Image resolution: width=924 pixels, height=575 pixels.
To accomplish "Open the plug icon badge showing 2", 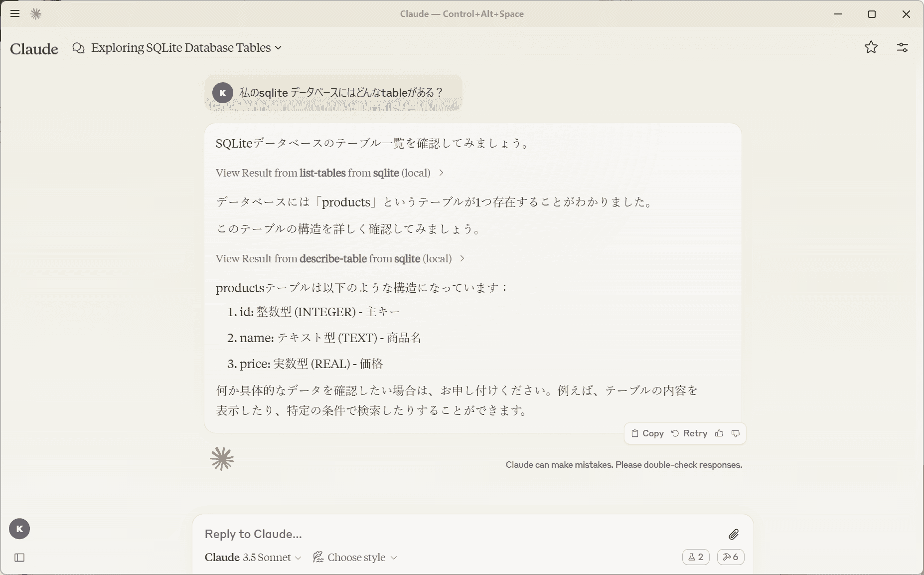I will click(696, 557).
